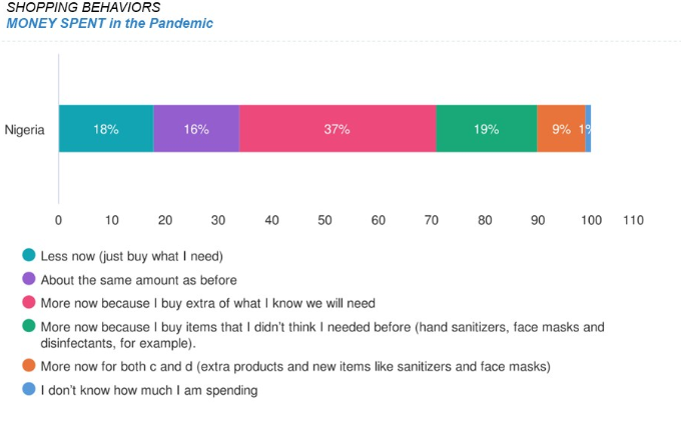The image size is (681, 421).
Task: Click the green legend dot for new items
Action: 29,326
